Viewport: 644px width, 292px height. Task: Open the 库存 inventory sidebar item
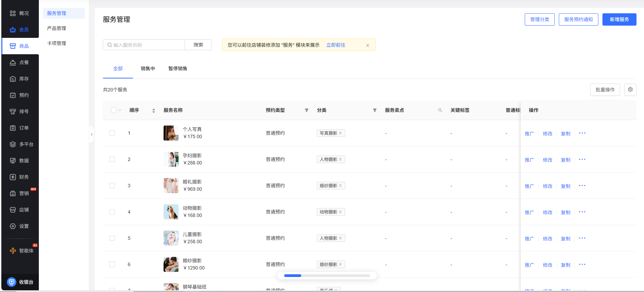[20, 79]
